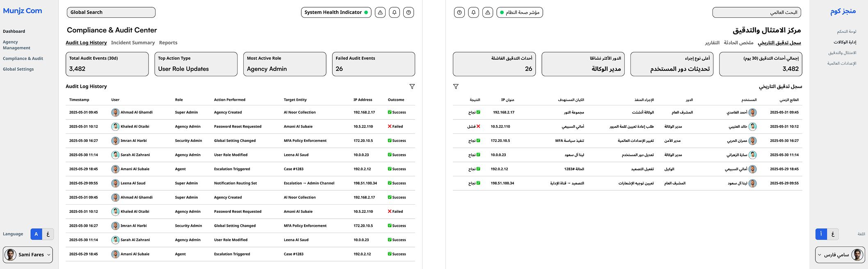Switch to the Incident Summary tab

coord(132,43)
